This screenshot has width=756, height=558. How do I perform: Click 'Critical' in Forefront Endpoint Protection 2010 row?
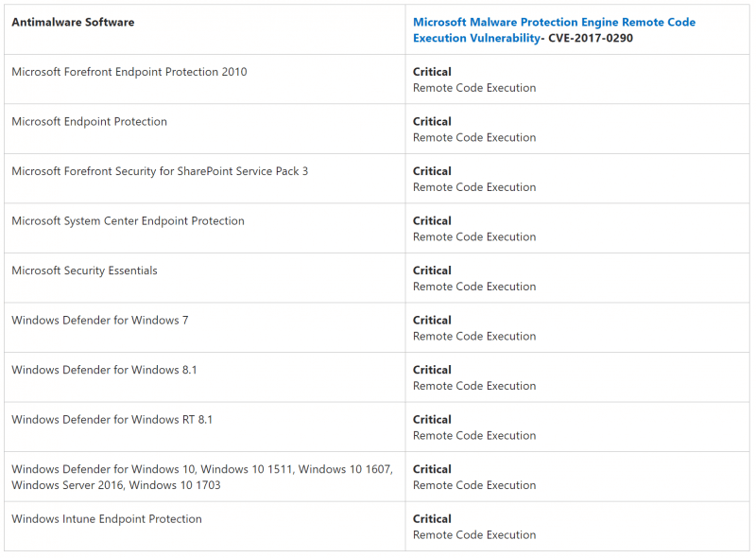click(432, 72)
